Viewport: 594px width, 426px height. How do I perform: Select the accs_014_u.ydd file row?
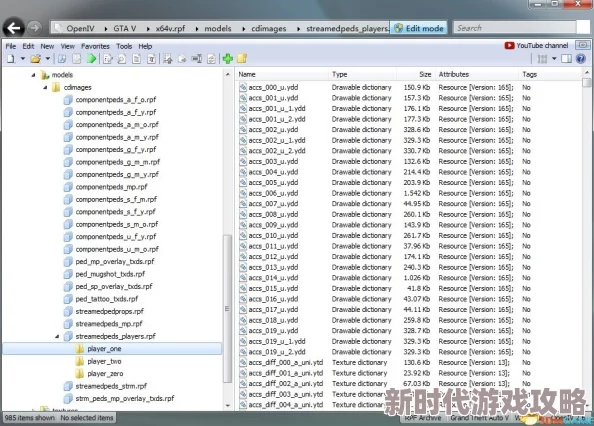(x=408, y=278)
